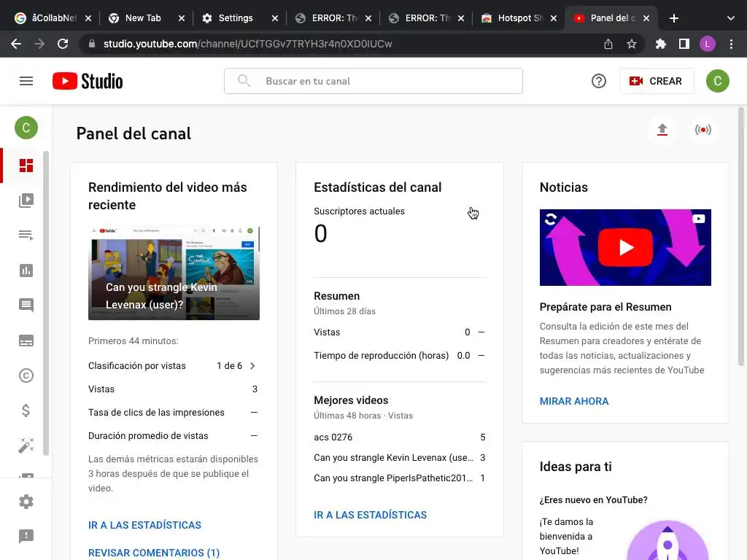
Task: Click the ¿Eres nuevo en YouTube? heading
Action: tap(593, 500)
